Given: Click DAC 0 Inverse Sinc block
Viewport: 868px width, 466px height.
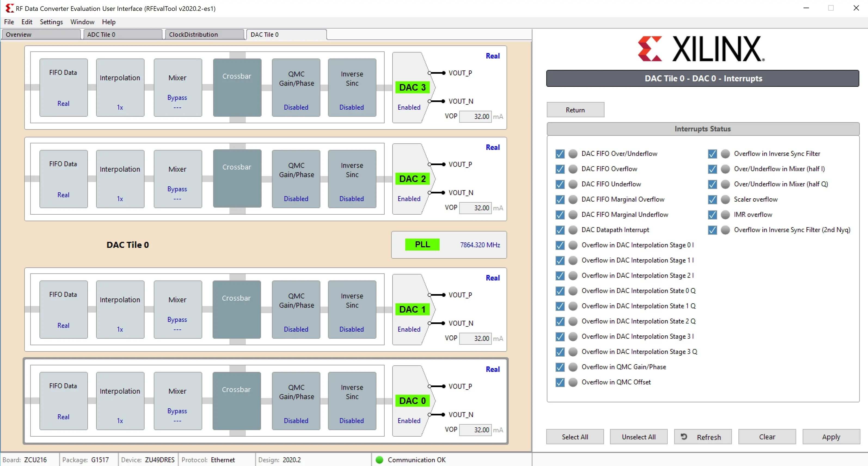Looking at the screenshot, I should click(x=352, y=401).
